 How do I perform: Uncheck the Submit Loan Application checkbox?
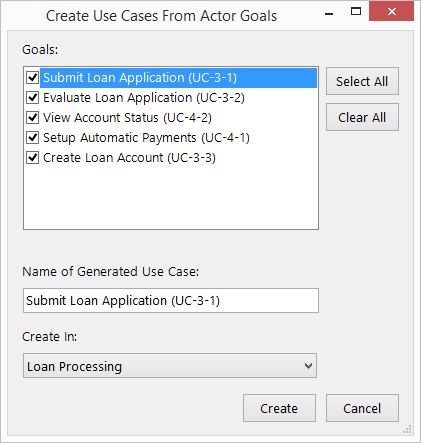click(32, 78)
